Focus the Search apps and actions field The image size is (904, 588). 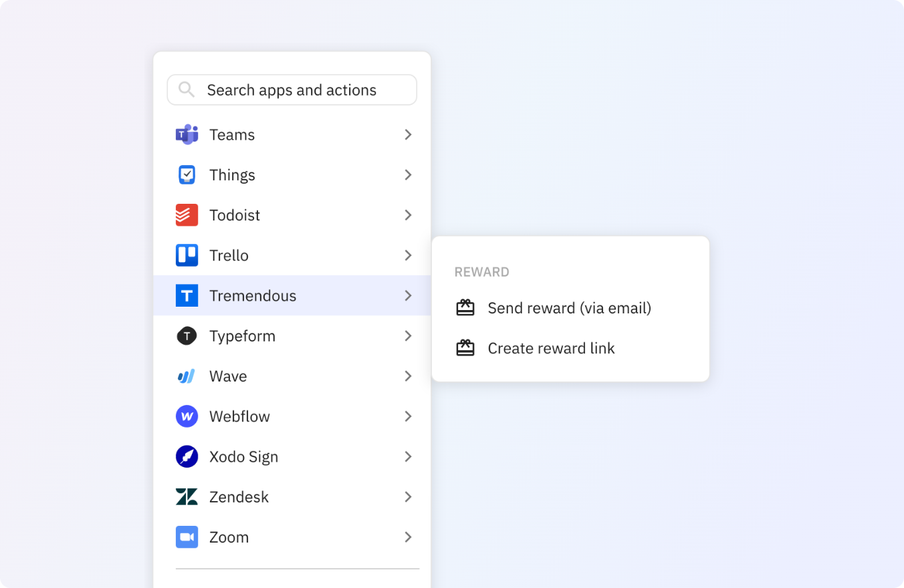tap(292, 90)
